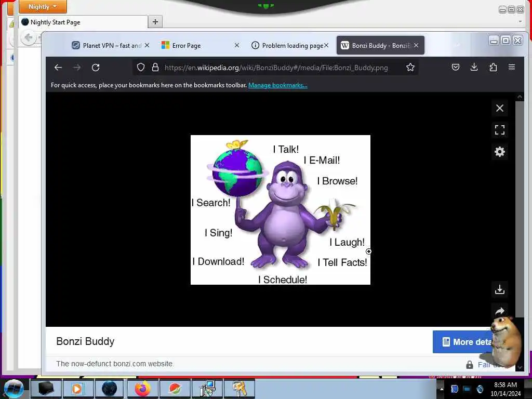532x399 pixels.
Task: Go back using the dark toolbar back arrow
Action: pyautogui.click(x=58, y=68)
